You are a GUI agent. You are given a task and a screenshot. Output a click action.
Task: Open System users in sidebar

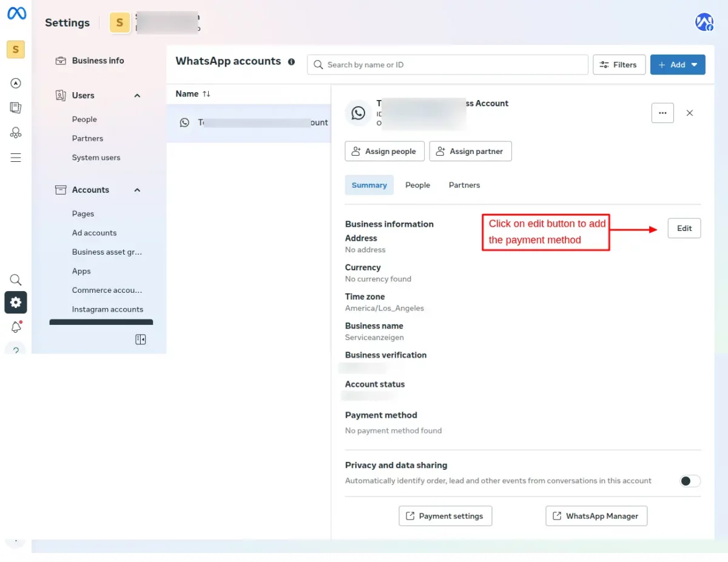96,158
